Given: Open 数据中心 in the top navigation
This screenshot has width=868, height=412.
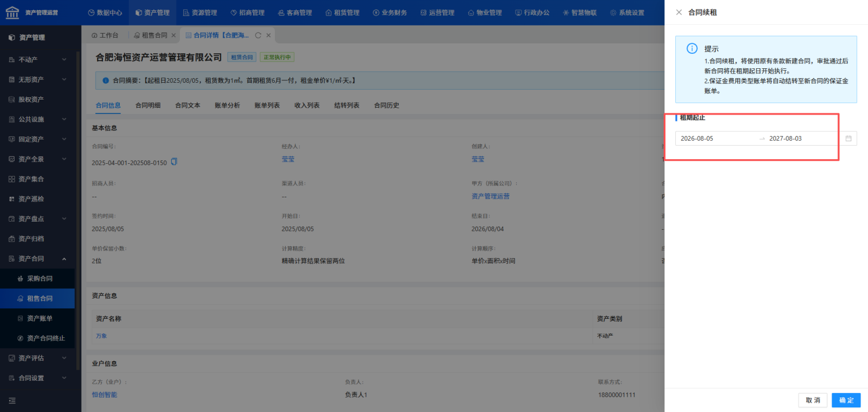Looking at the screenshot, I should (105, 13).
